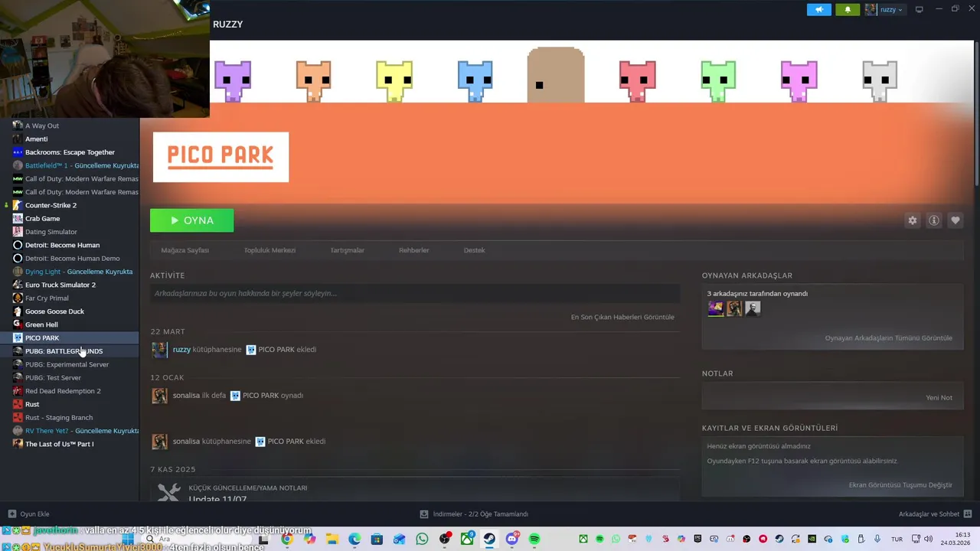
Task: Open third friend avatar under Oynayan Arkadaşlar
Action: point(753,308)
